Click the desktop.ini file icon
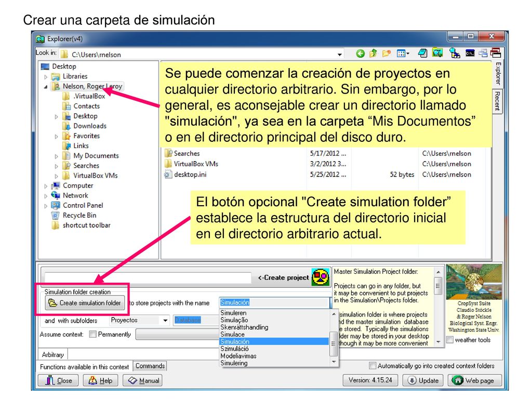Viewport: 532px width, 399px height. (x=168, y=175)
